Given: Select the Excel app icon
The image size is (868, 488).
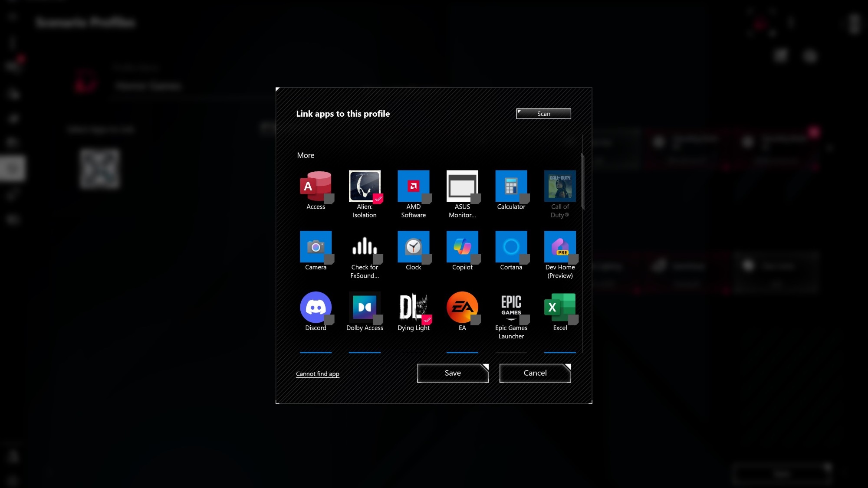Looking at the screenshot, I should coord(560,307).
